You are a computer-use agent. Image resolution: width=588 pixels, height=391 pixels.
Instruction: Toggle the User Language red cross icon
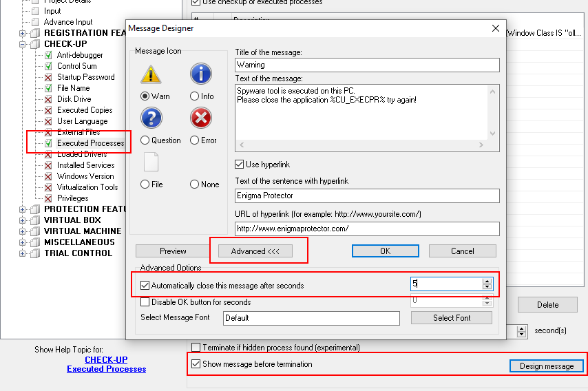[x=48, y=121]
